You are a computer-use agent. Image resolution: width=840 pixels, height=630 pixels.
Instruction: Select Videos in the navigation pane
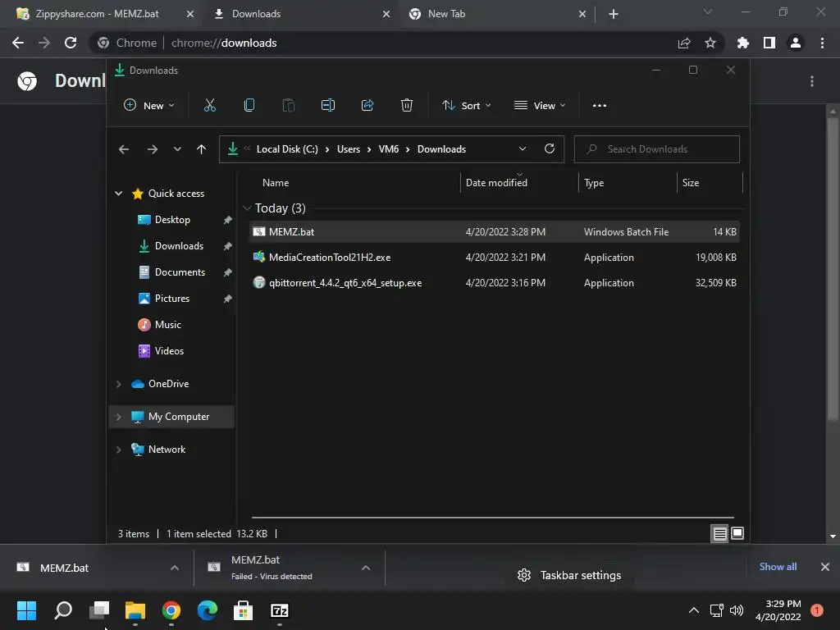(x=169, y=351)
